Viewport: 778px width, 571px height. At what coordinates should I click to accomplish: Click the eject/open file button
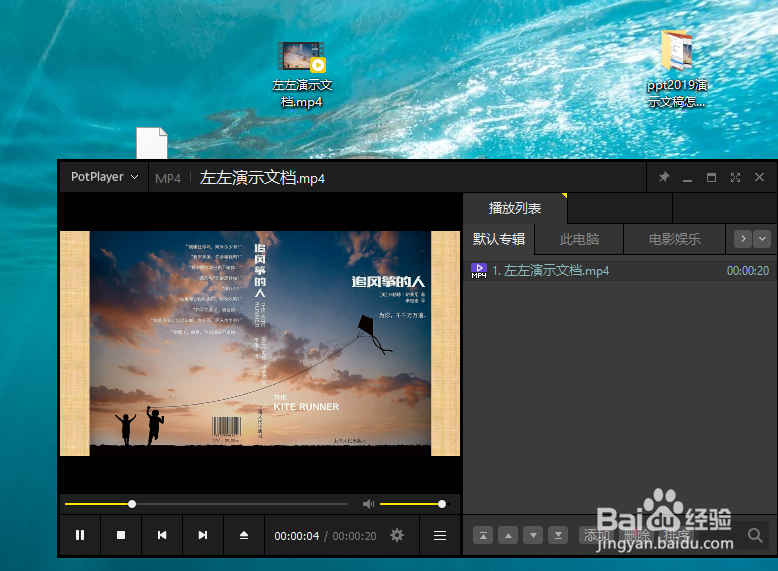pos(244,535)
